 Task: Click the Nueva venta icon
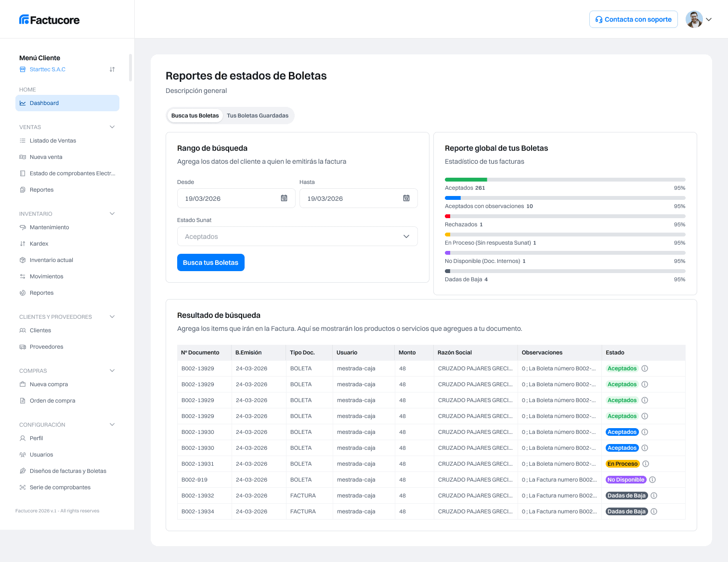click(x=23, y=157)
